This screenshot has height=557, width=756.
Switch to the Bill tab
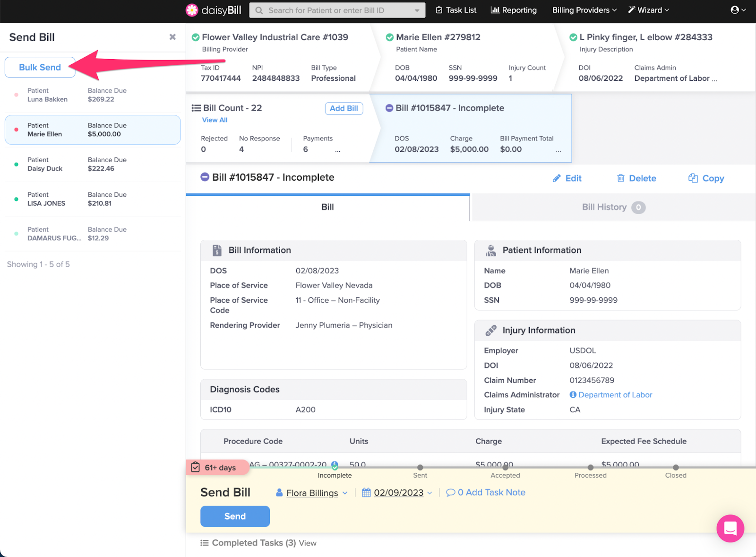tap(327, 207)
